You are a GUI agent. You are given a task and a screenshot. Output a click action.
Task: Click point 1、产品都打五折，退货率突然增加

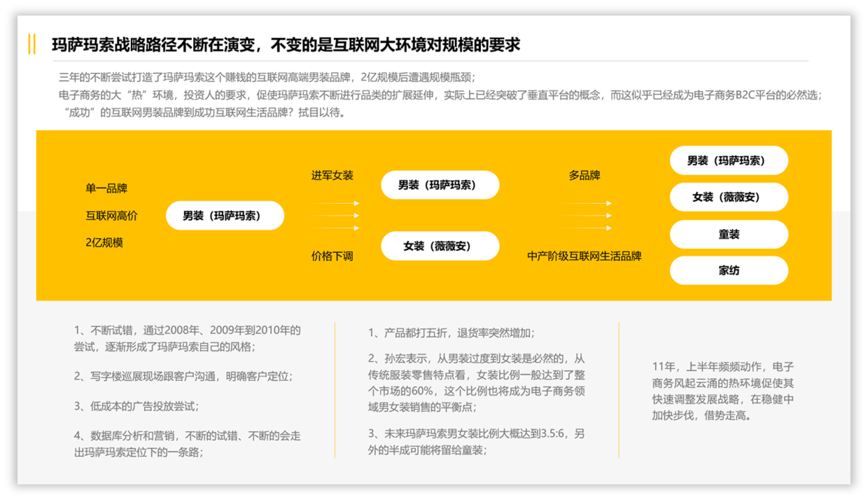click(x=451, y=333)
